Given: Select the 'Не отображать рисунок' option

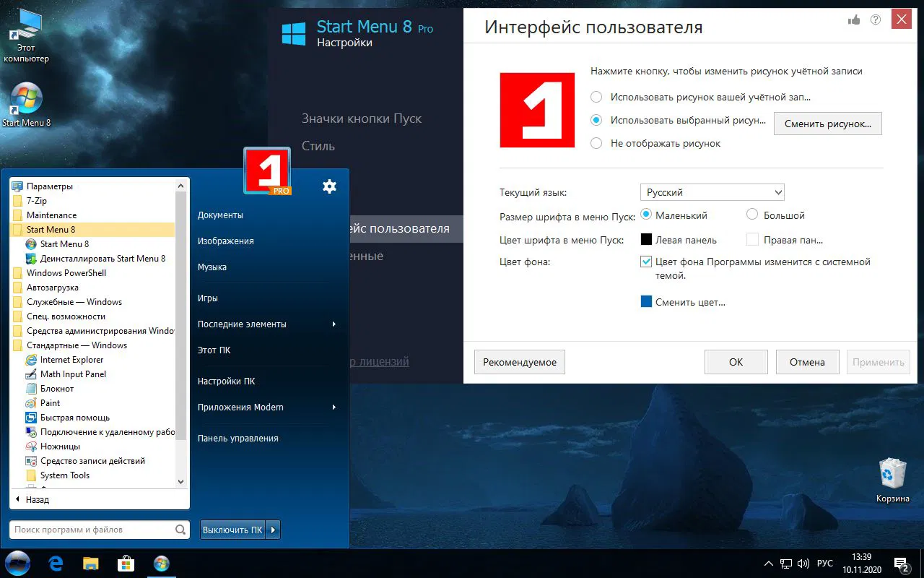Looking at the screenshot, I should 596,143.
